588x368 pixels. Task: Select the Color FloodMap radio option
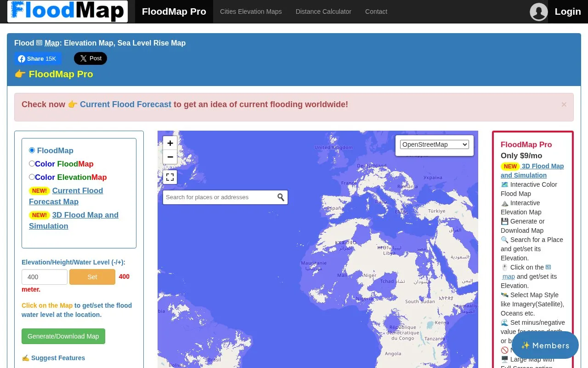32,164
